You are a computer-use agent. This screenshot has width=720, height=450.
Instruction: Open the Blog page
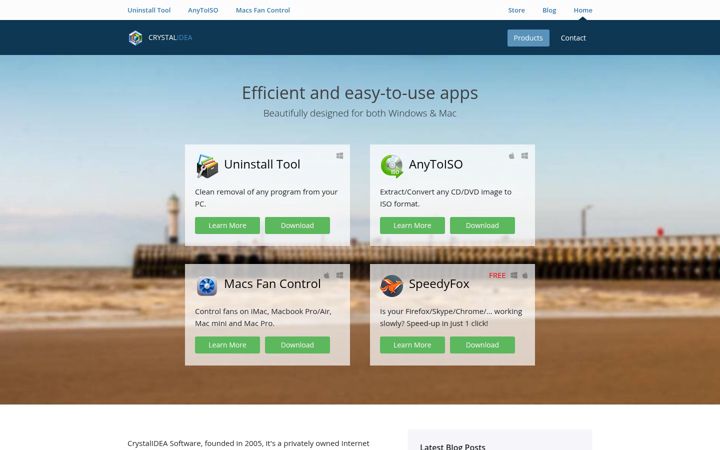[549, 10]
